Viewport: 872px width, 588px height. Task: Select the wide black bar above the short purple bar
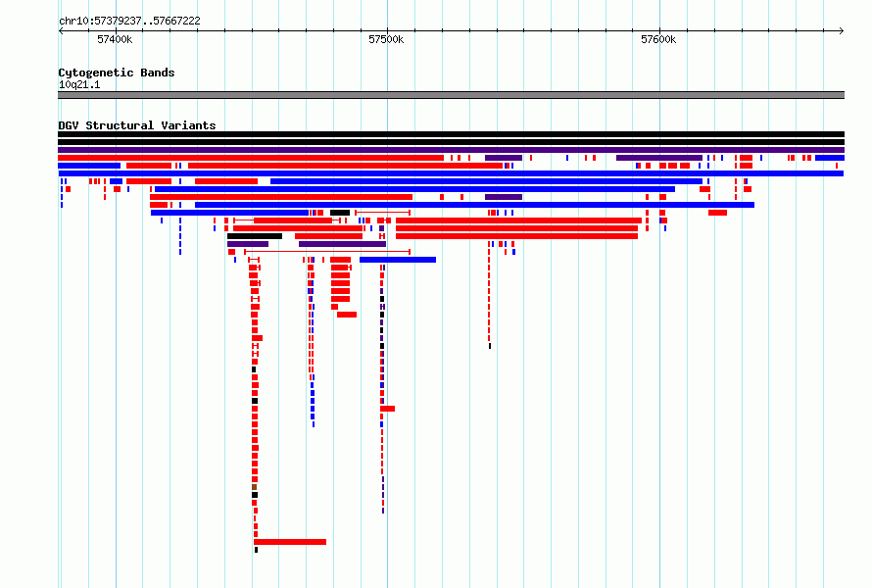click(255, 236)
